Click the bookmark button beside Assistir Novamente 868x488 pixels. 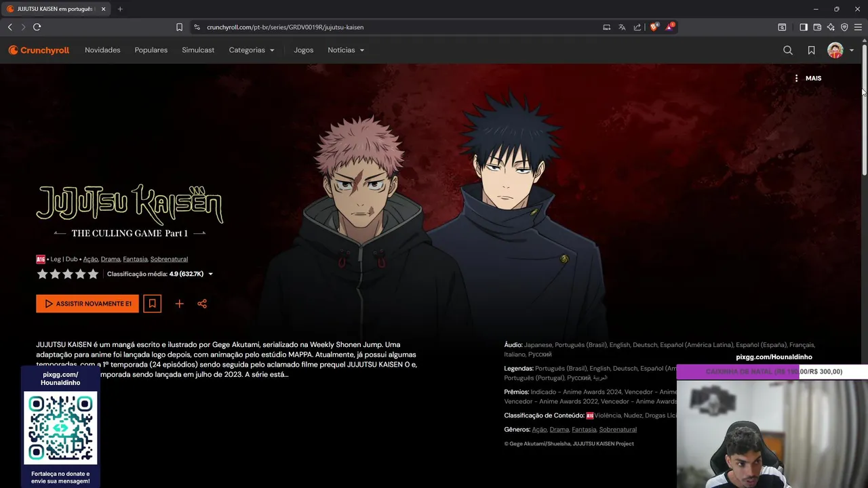[x=153, y=304]
